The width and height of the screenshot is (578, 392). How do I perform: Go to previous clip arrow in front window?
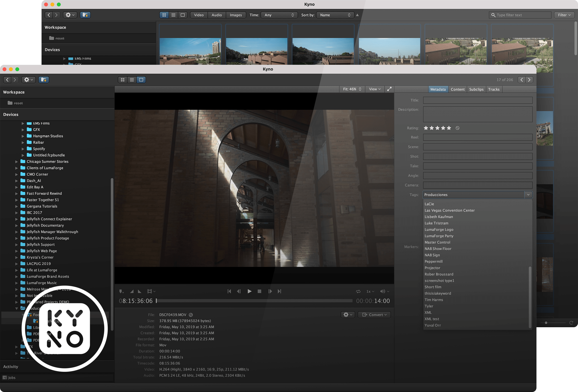pos(521,80)
